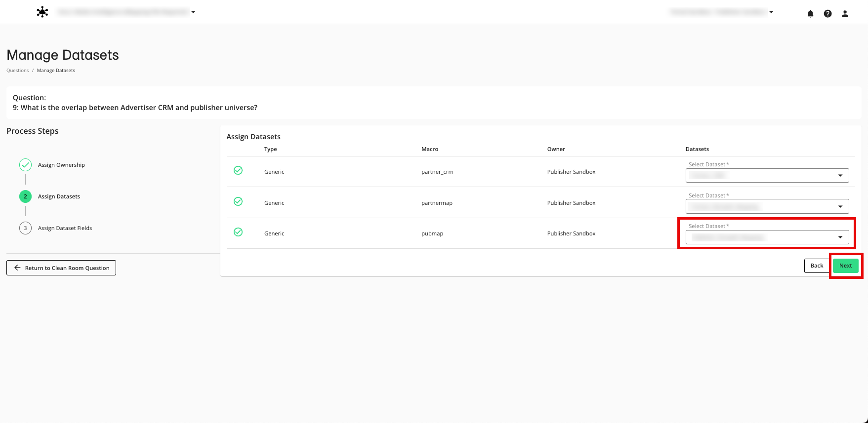Click the Questions breadcrumb link

[18, 71]
